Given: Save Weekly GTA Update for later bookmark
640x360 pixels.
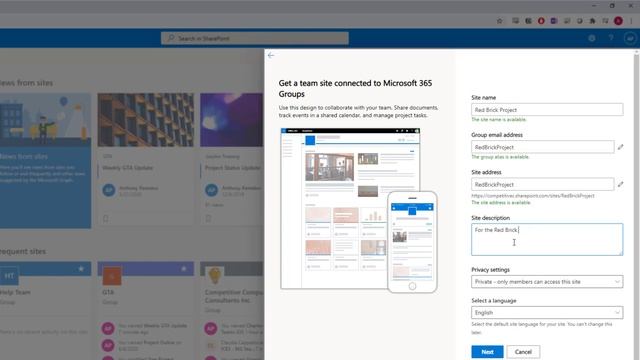Looking at the screenshot, I should point(106,218).
